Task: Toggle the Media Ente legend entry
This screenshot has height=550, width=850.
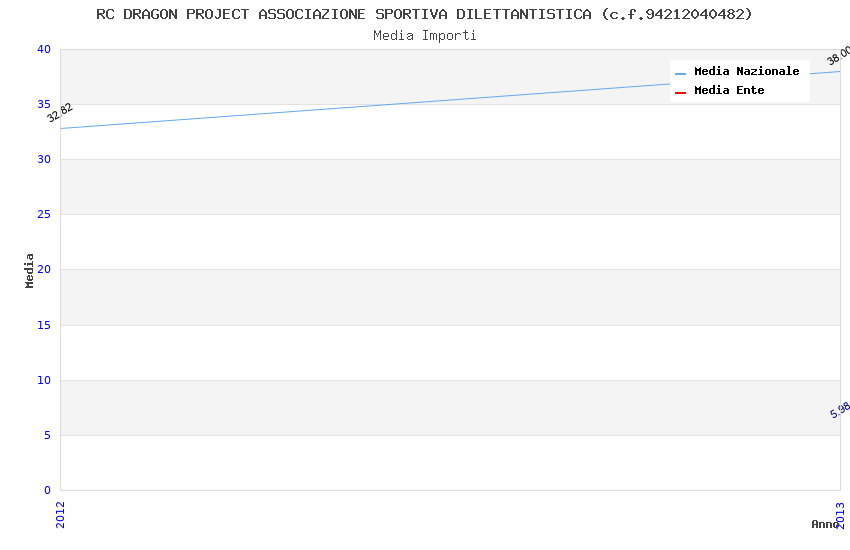Action: point(729,91)
